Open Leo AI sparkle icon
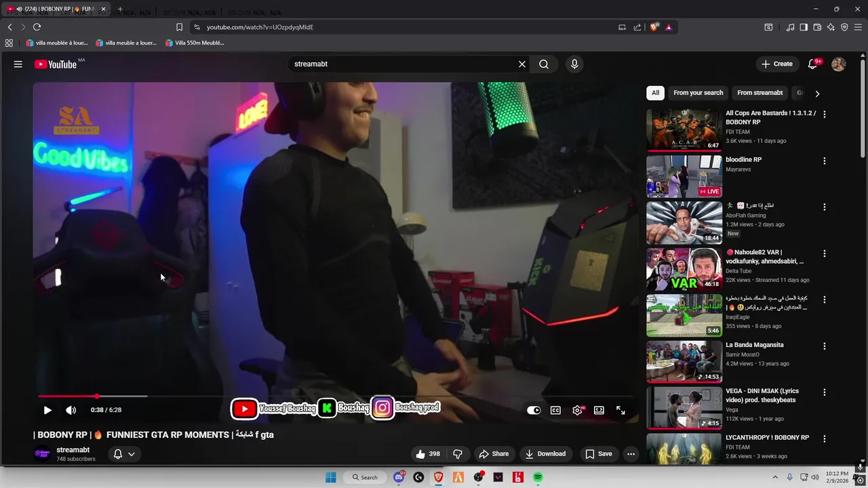868x488 pixels. (x=831, y=27)
